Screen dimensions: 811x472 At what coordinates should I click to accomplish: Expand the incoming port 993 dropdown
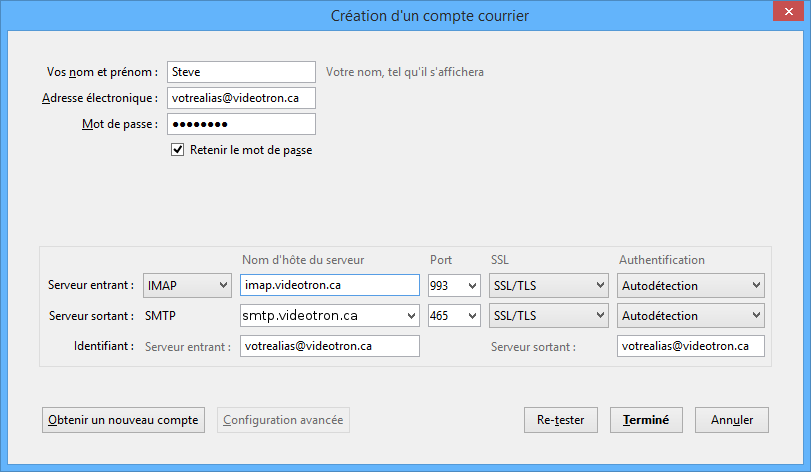coord(454,285)
